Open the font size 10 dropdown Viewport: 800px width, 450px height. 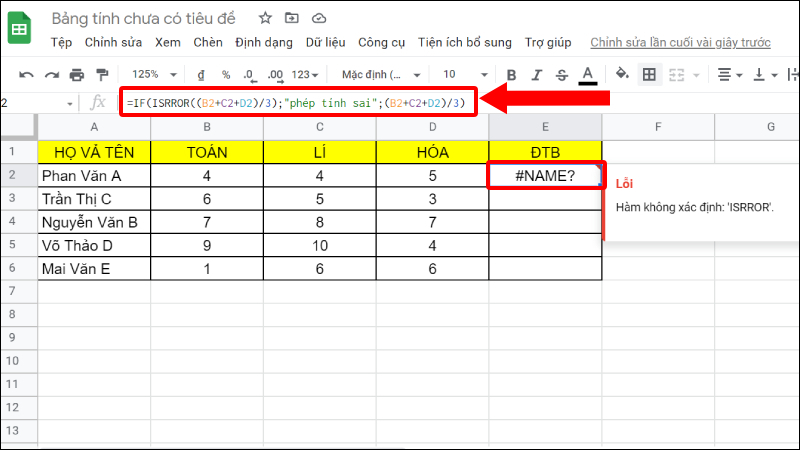[462, 75]
